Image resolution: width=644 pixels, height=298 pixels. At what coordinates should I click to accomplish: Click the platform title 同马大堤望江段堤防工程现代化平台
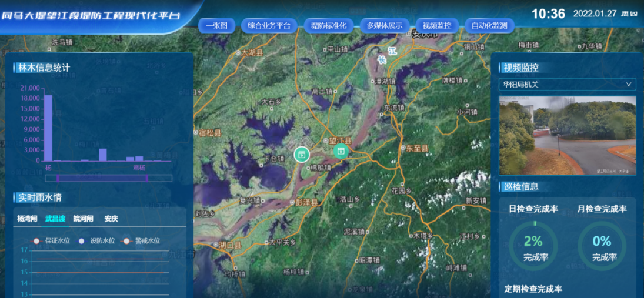coord(91,16)
